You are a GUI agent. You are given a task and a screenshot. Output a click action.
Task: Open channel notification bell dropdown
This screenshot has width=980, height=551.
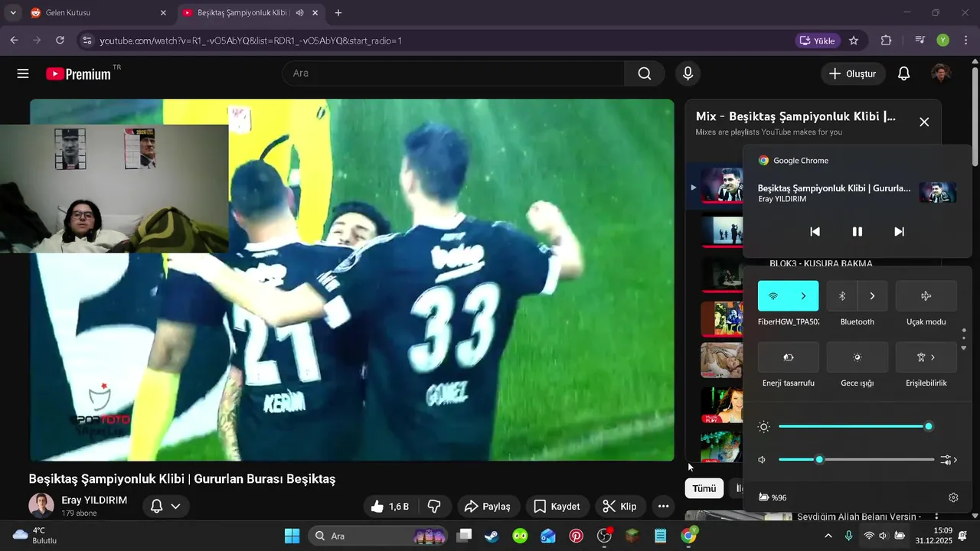166,506
